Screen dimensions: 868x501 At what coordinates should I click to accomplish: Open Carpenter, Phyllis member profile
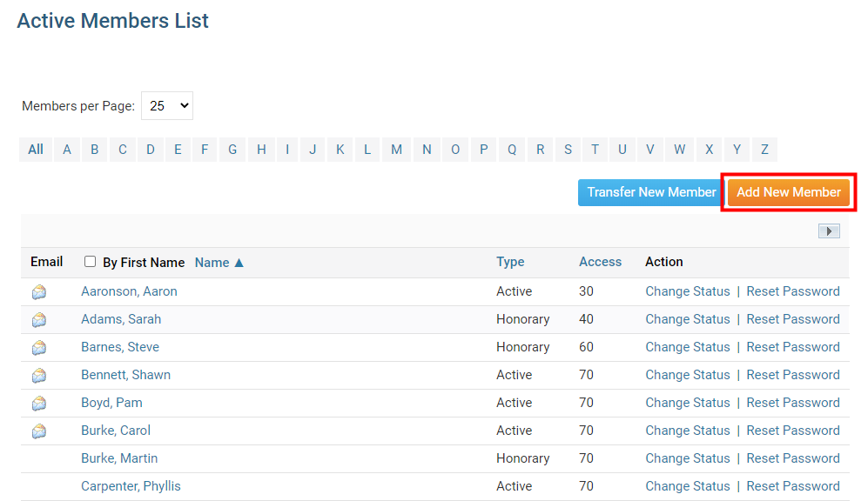point(131,486)
